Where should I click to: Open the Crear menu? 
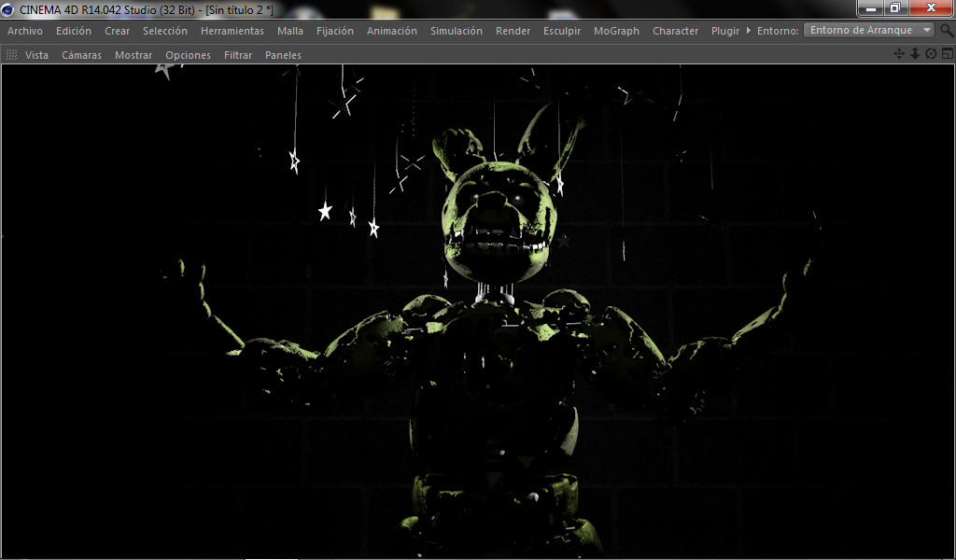[x=117, y=31]
